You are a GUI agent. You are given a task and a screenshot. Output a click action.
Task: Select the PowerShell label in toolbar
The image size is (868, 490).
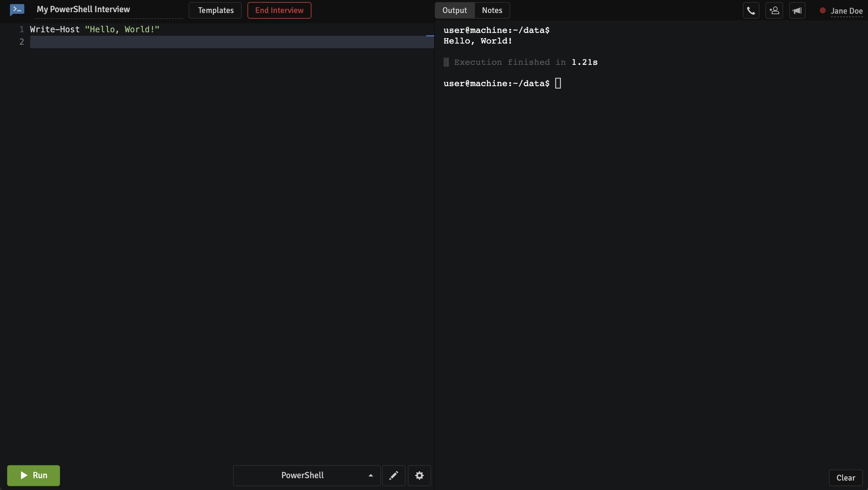coord(303,476)
